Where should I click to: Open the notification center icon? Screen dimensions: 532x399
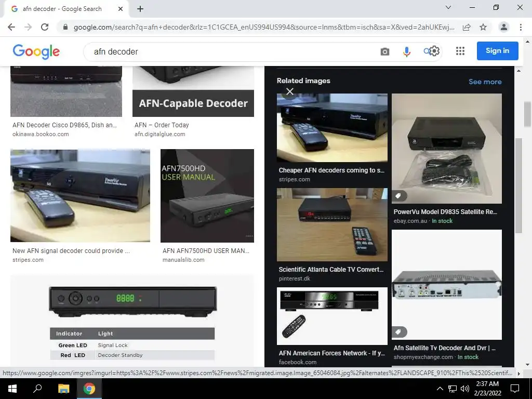515,389
